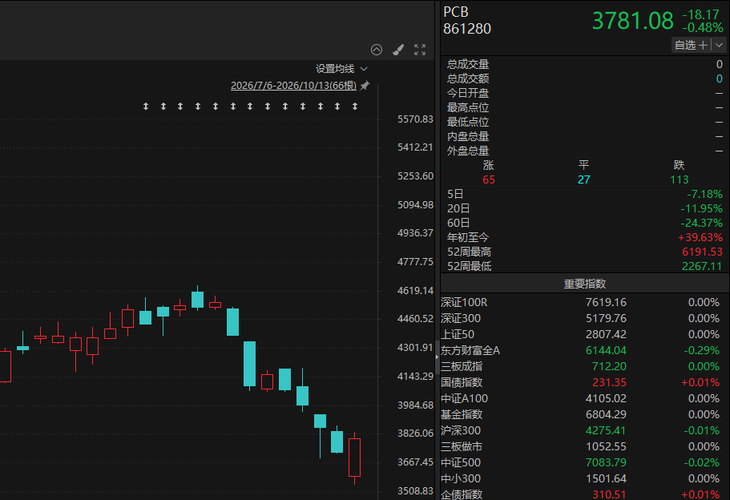Open the 东方财富全A index row

pyautogui.click(x=585, y=351)
